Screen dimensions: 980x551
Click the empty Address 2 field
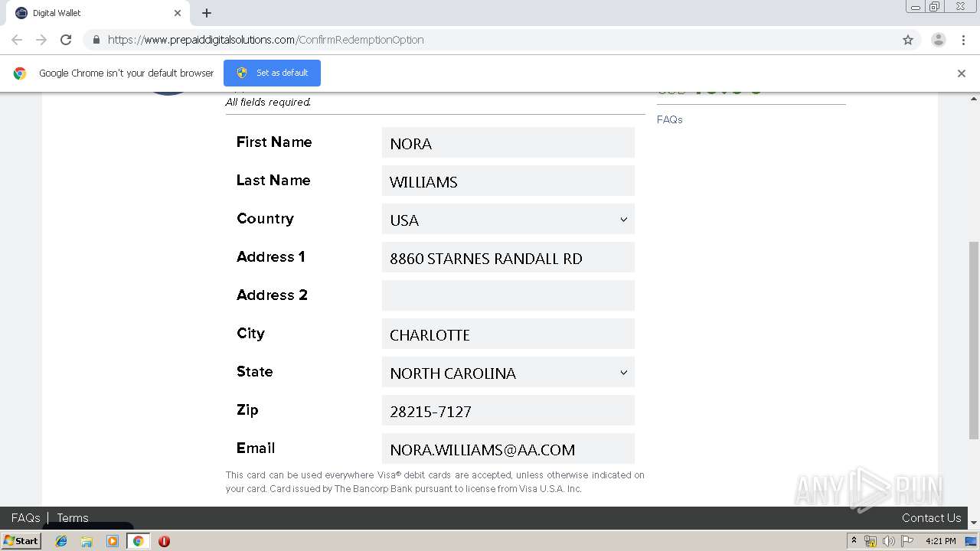tap(508, 296)
